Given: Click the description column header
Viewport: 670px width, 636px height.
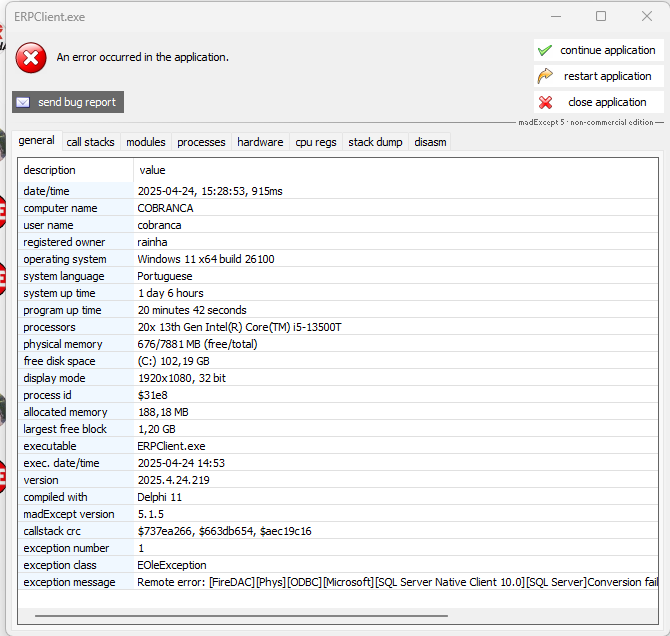Looking at the screenshot, I should pos(50,170).
